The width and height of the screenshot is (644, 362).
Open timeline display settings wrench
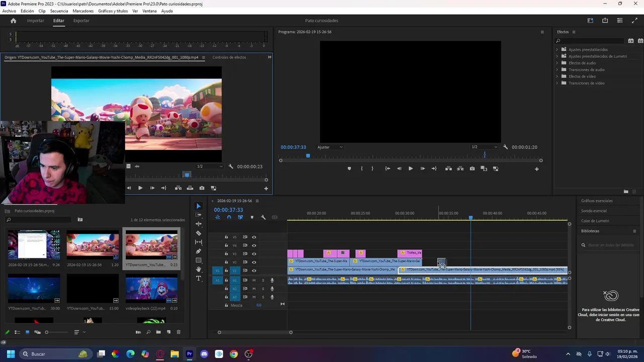pos(263,217)
